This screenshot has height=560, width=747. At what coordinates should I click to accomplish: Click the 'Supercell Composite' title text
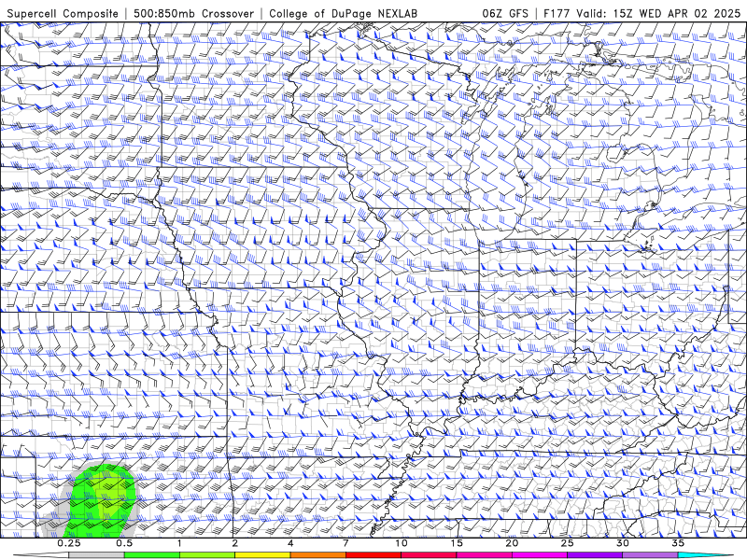pyautogui.click(x=63, y=13)
